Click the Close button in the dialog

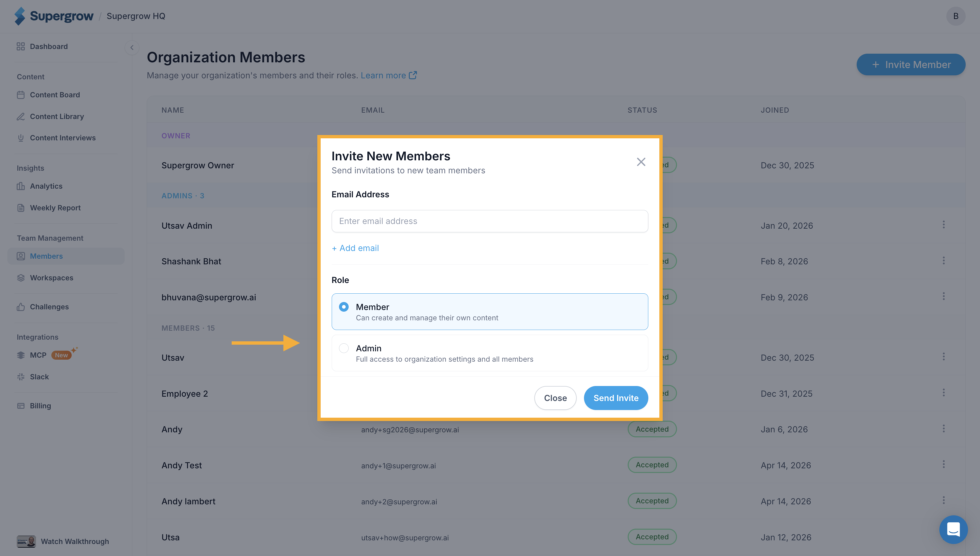click(555, 398)
